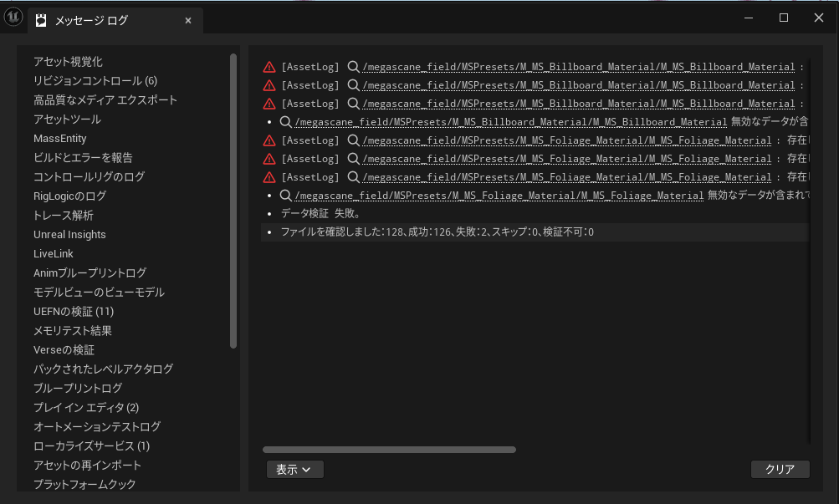Select モデルビューのビューモデル category
This screenshot has width=839, height=504.
99,293
